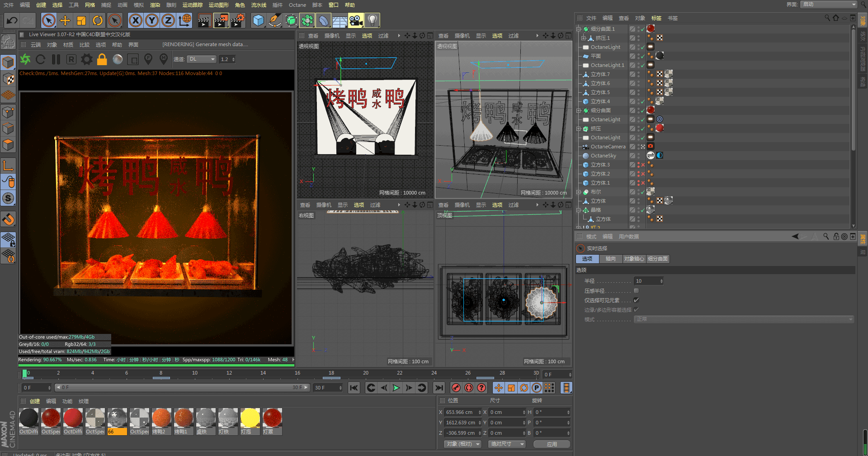Select the yellow 灯泡 material swatch

[x=250, y=421]
